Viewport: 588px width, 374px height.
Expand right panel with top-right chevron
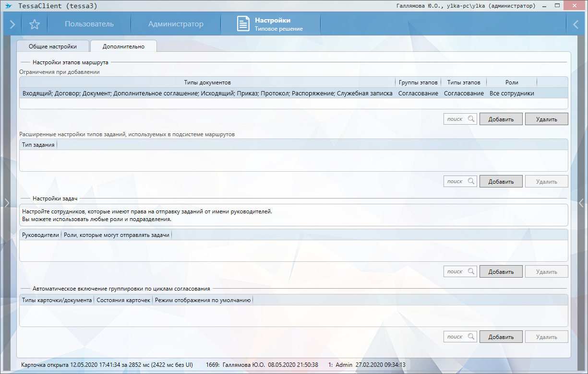pyautogui.click(x=576, y=24)
